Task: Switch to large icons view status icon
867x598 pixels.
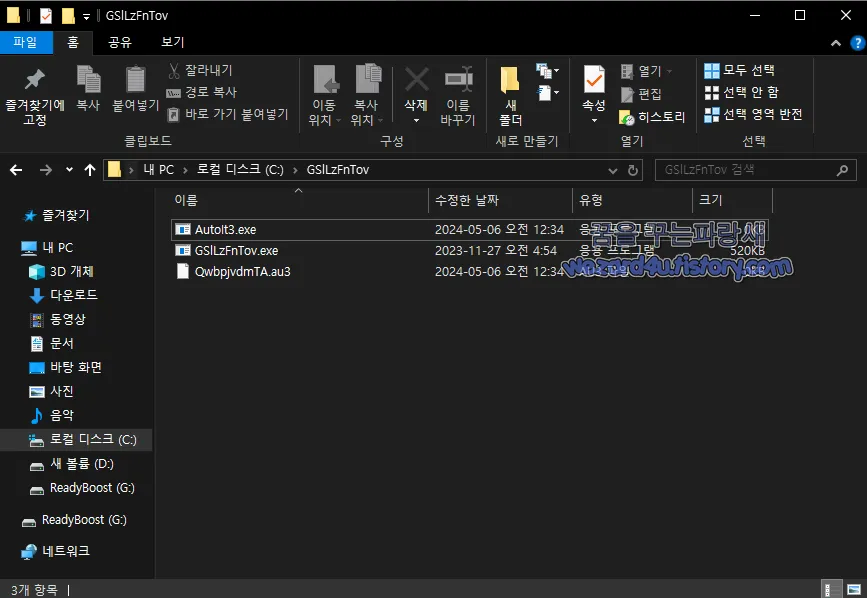Action: [x=854, y=589]
